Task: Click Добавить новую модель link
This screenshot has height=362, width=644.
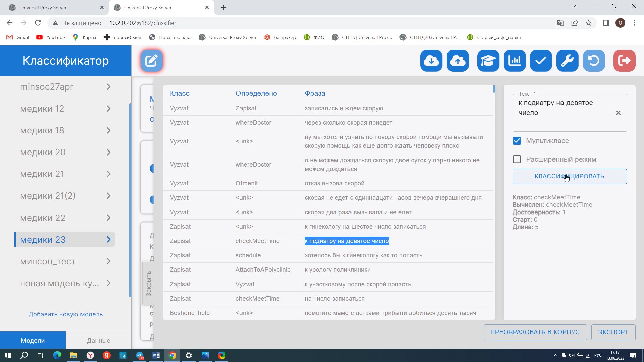Action: coord(65,314)
